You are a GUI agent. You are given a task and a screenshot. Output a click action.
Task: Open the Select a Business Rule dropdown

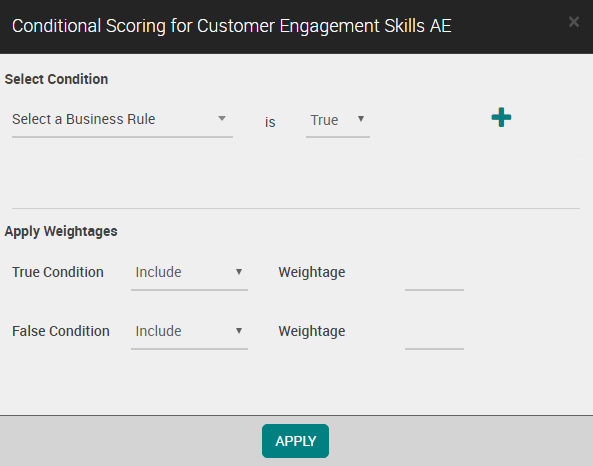coord(122,120)
